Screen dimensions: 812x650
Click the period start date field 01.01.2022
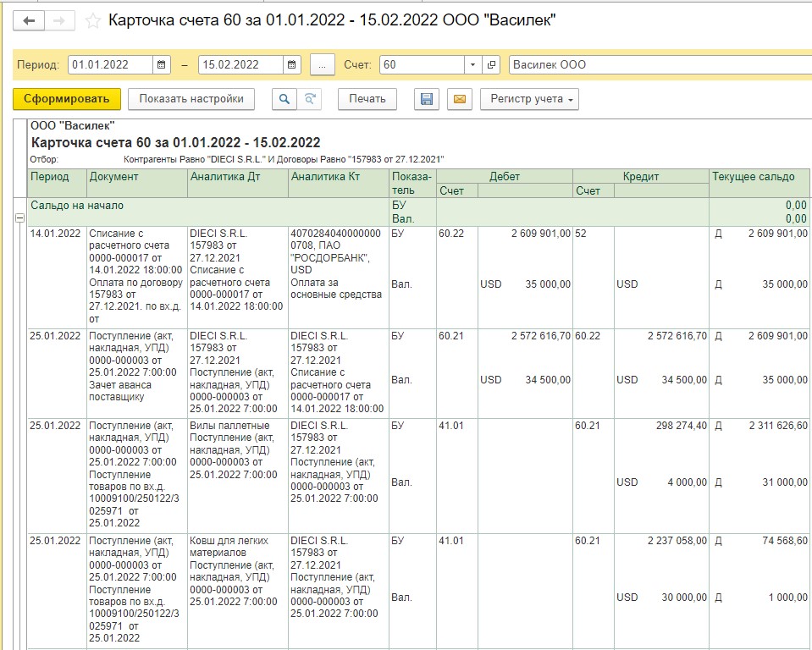pyautogui.click(x=110, y=65)
